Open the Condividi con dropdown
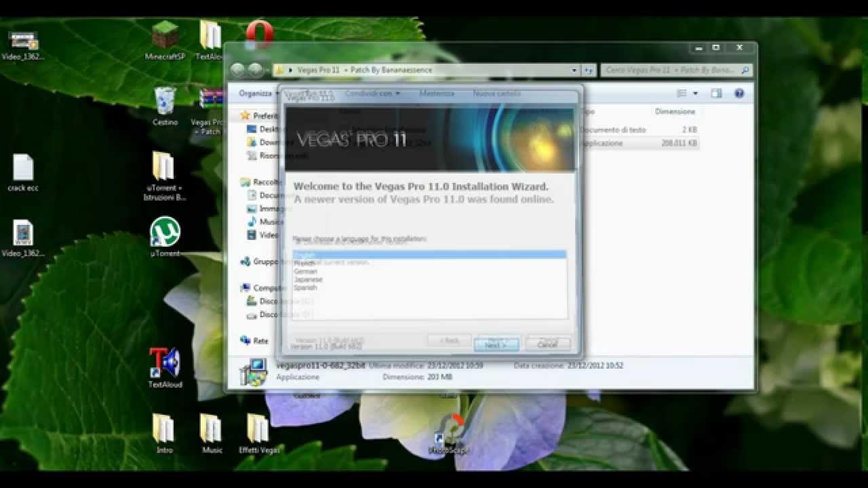868x488 pixels. pyautogui.click(x=372, y=94)
